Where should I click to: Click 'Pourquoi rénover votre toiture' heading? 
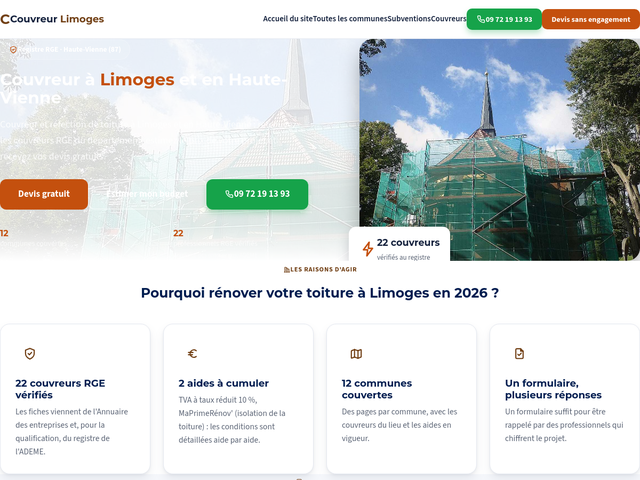pos(320,293)
